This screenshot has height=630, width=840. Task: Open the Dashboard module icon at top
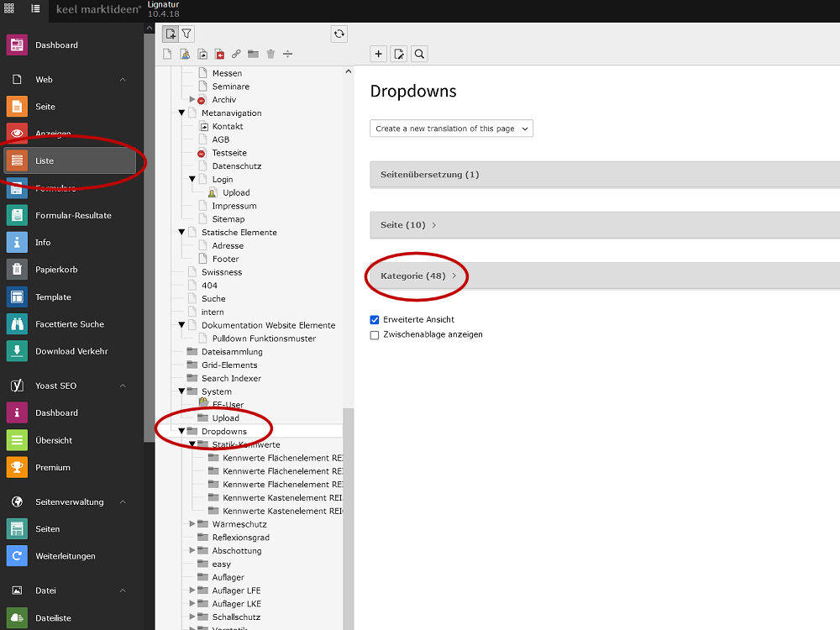(17, 45)
